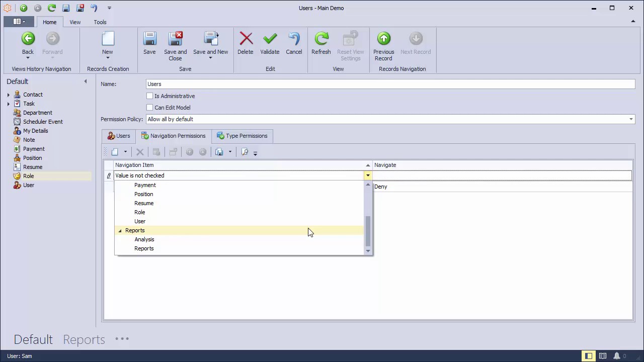Open the Default navigation group at the bottom
Screen dimensions: 644x362
33,339
